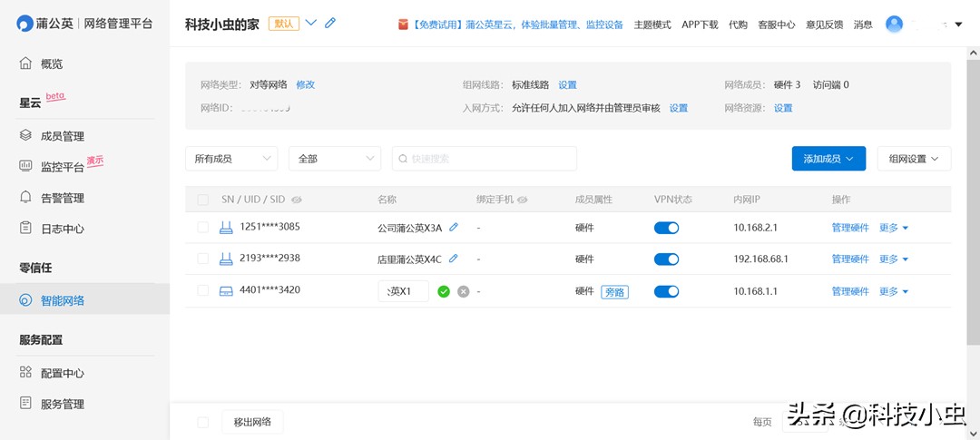
Task: Check the select-all header checkbox
Action: 203,200
